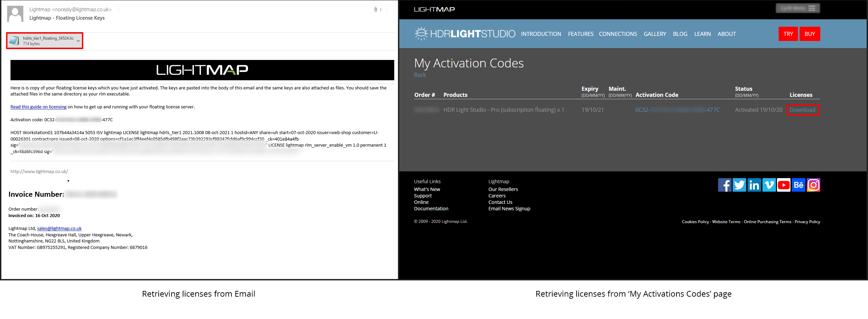Click the 'Invoiced on: 16 Oct 2020' text
Image resolution: width=868 pixels, height=319 pixels.
[34, 215]
